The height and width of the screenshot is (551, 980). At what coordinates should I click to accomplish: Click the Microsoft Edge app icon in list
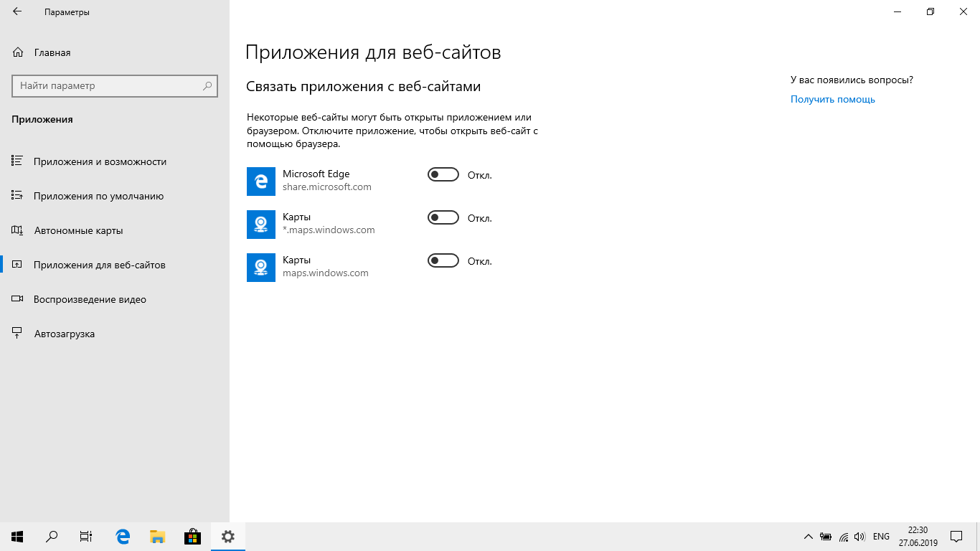(261, 182)
